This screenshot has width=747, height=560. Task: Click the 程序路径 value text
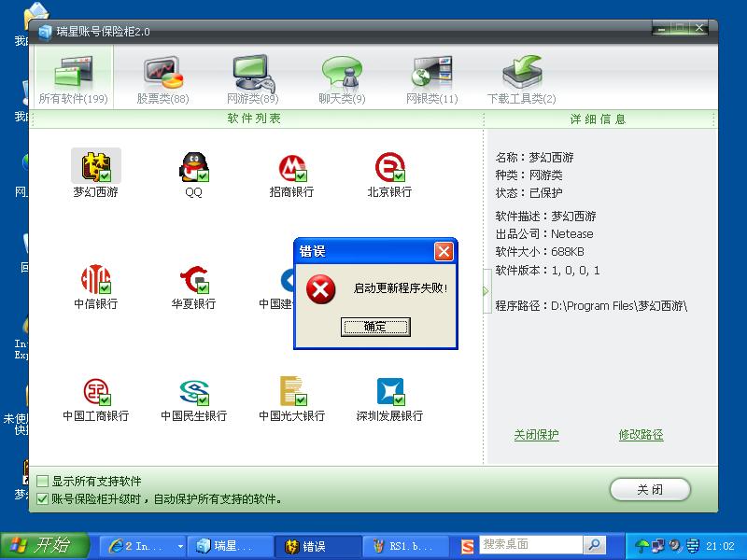point(619,306)
